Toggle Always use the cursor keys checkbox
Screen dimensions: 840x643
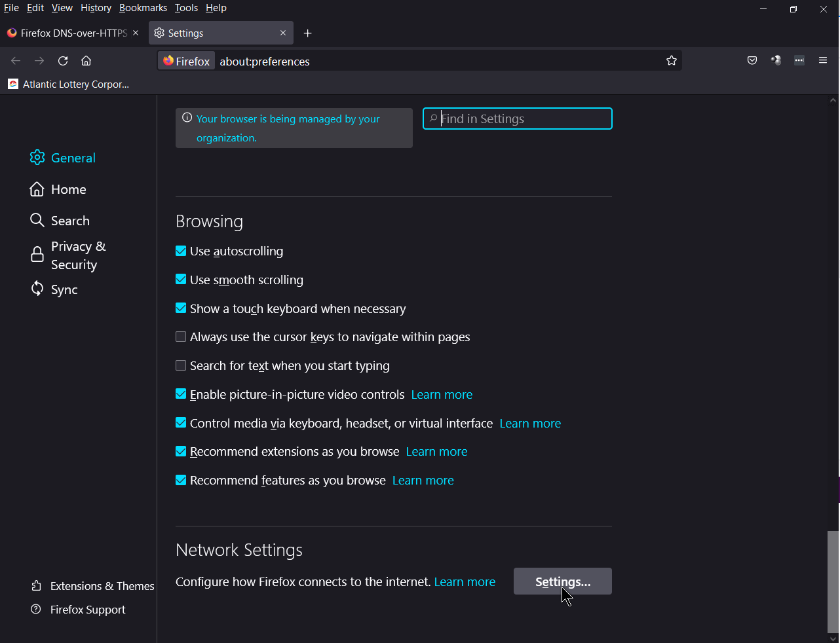(181, 337)
